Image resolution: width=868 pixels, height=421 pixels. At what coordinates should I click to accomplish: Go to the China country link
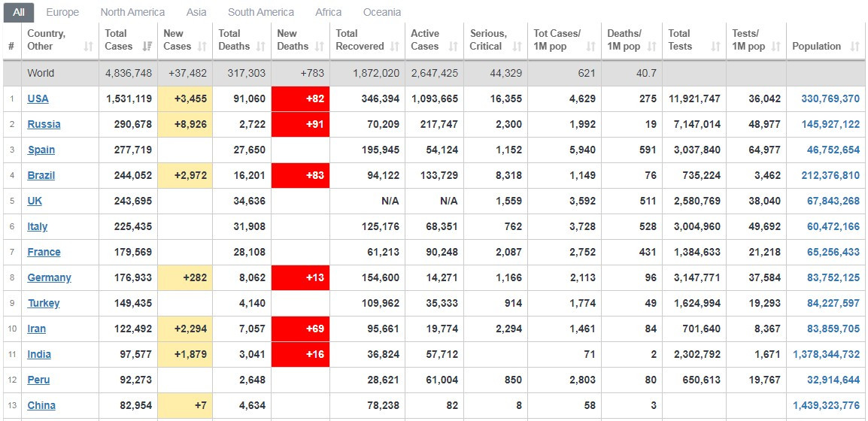click(x=41, y=405)
